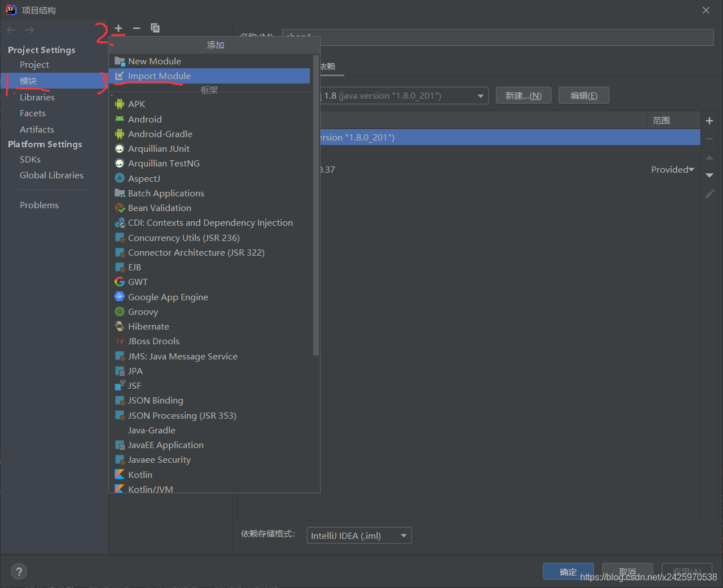Click the Bean Validation checkmark icon
The image size is (723, 588).
pos(120,208)
